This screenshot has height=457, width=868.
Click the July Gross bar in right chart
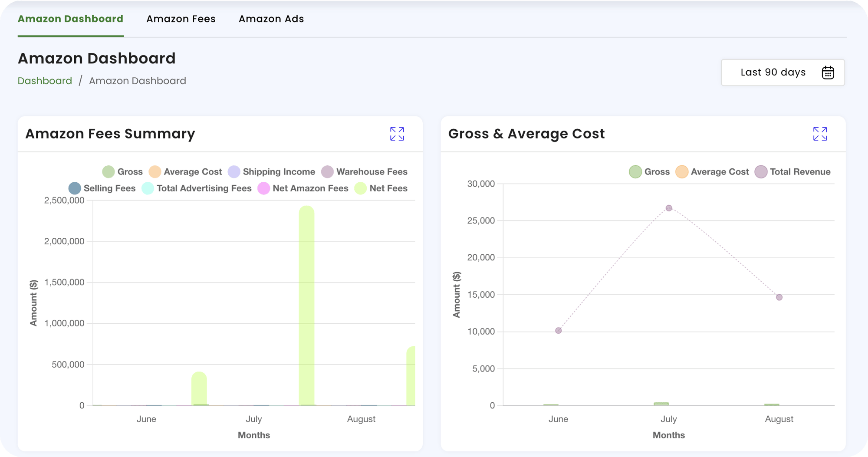[661, 404]
